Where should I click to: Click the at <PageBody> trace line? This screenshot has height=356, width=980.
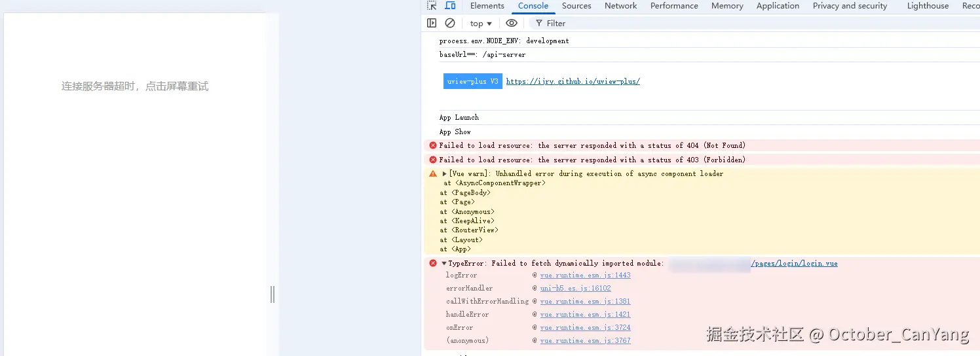coord(465,193)
